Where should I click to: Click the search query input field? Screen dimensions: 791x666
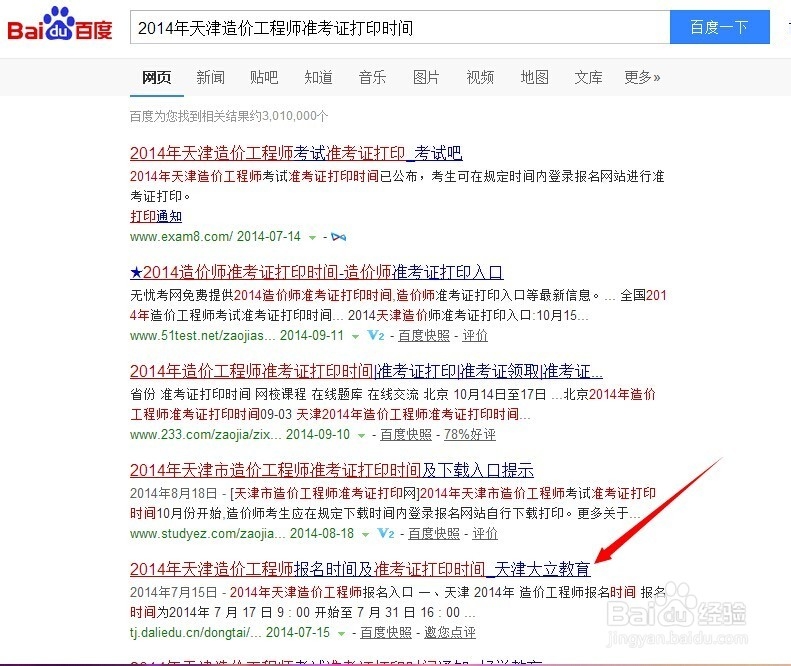[400, 27]
